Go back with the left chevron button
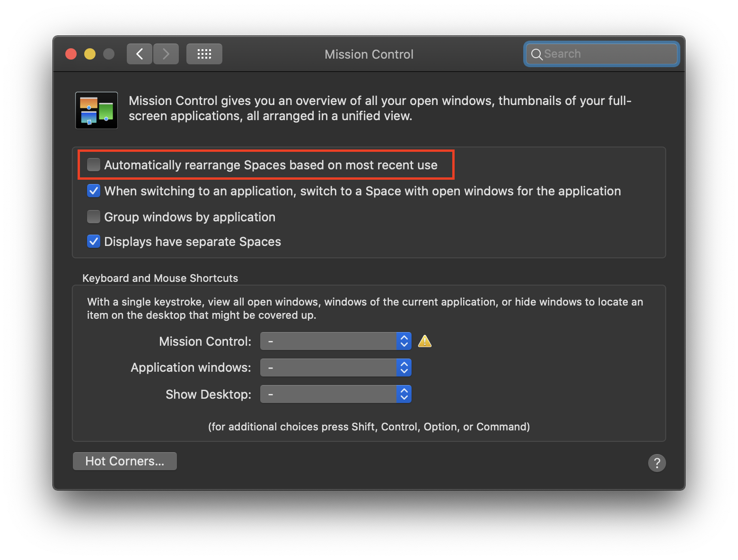 coord(140,54)
